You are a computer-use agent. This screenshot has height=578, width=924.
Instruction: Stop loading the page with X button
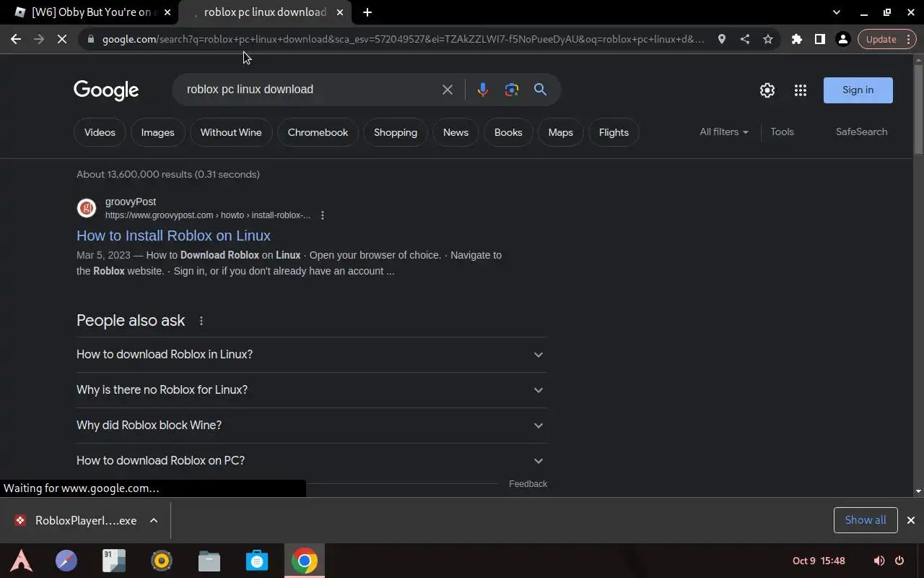click(x=62, y=39)
